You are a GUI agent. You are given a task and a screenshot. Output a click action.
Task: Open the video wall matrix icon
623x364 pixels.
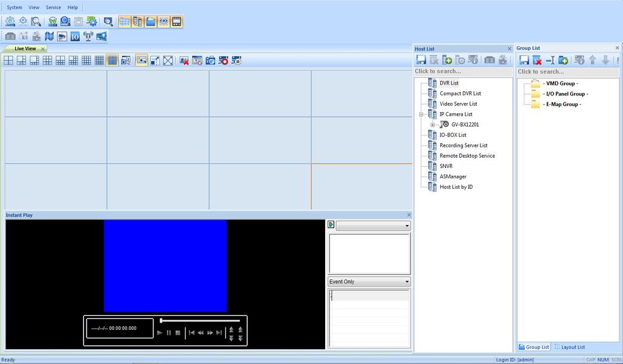click(x=101, y=37)
